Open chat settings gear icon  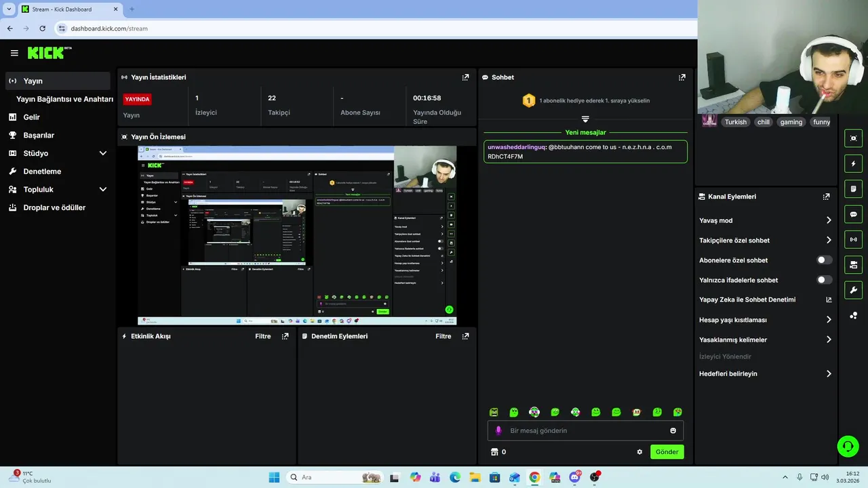[639, 452]
